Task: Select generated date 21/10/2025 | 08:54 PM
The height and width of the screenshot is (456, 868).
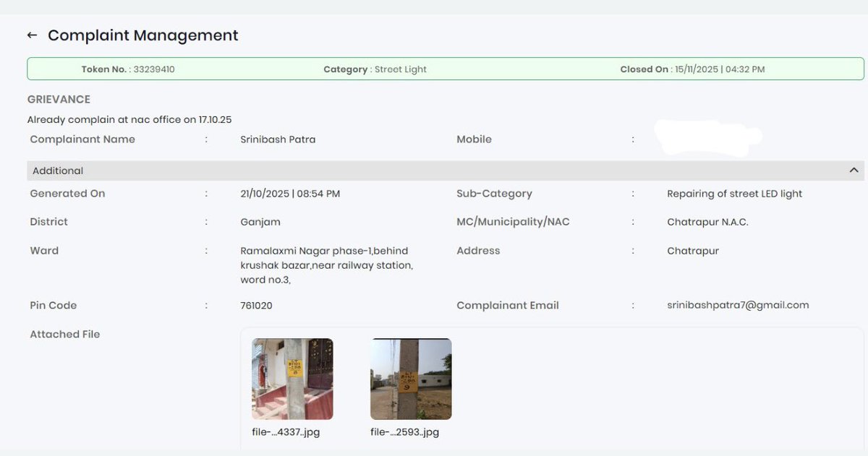Action: 290,194
